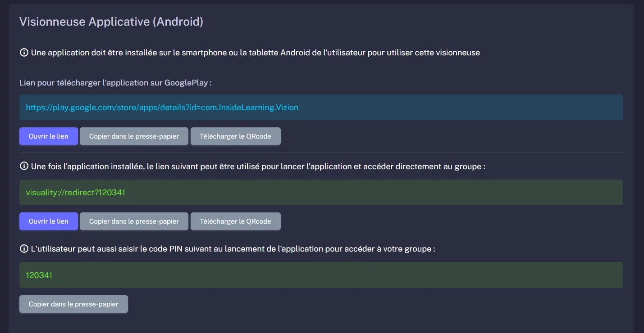Click the second "Copier dans le presse-papier" button
The height and width of the screenshot is (333, 644).
134,221
